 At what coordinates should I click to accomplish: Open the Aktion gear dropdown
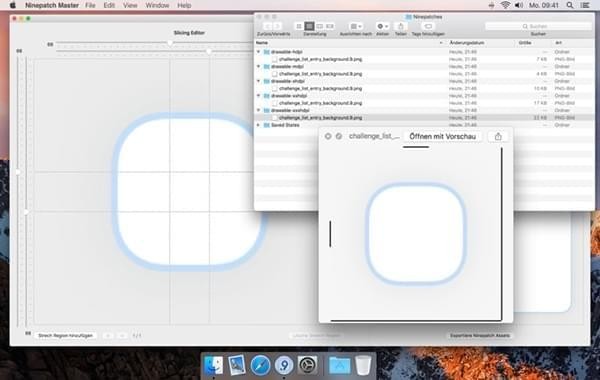pyautogui.click(x=382, y=26)
